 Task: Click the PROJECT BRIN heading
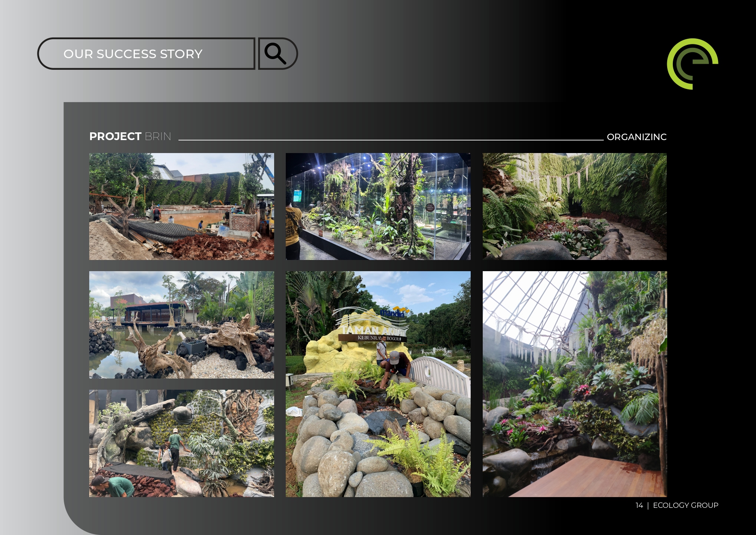click(130, 137)
